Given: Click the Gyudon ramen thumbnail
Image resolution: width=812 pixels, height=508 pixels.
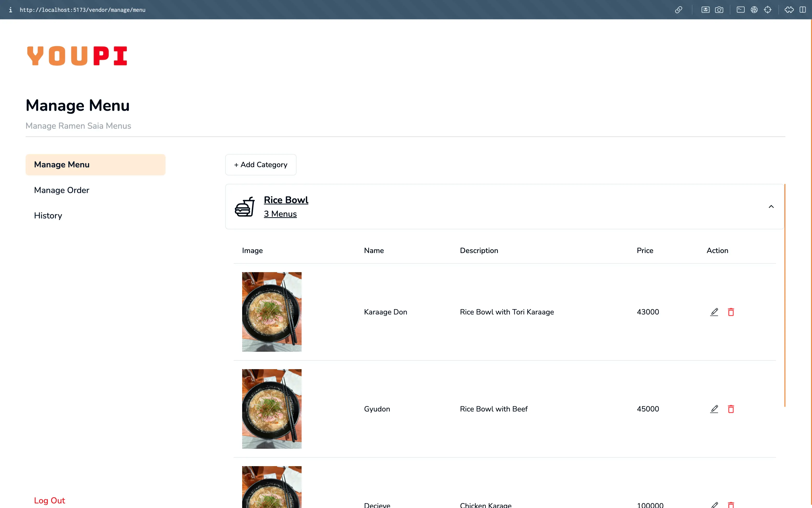Looking at the screenshot, I should pos(272,409).
